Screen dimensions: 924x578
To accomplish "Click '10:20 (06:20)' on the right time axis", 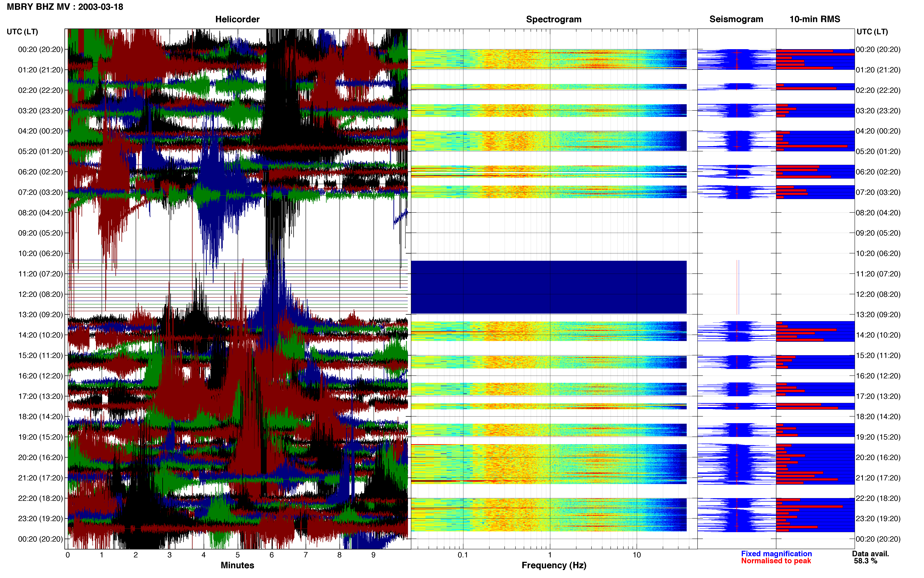I will [878, 253].
